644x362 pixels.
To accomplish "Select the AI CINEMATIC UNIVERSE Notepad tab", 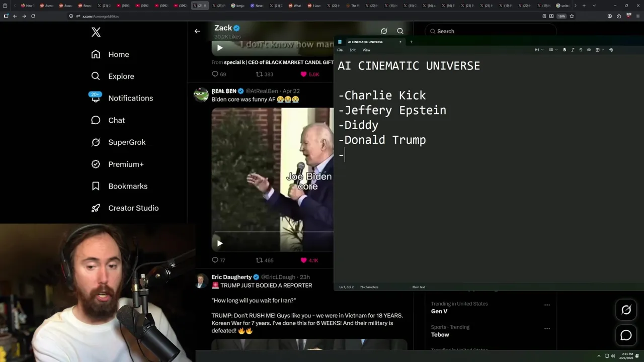I will (370, 42).
